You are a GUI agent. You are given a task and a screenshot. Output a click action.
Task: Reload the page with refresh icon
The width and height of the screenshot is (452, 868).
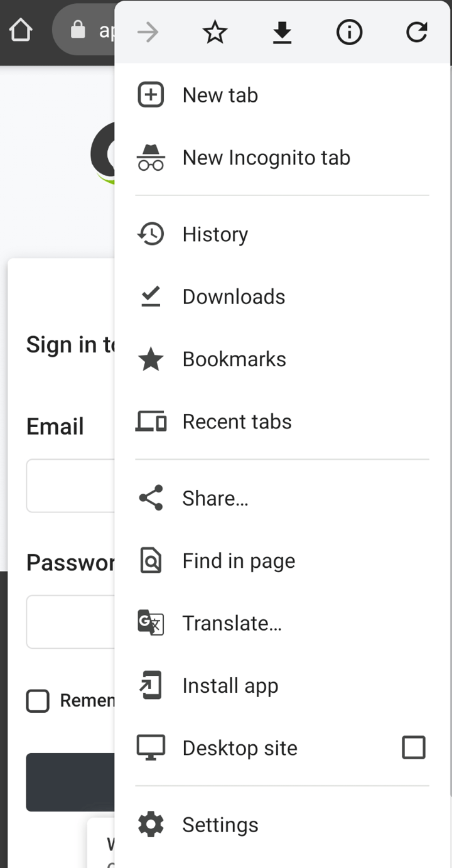click(x=416, y=32)
